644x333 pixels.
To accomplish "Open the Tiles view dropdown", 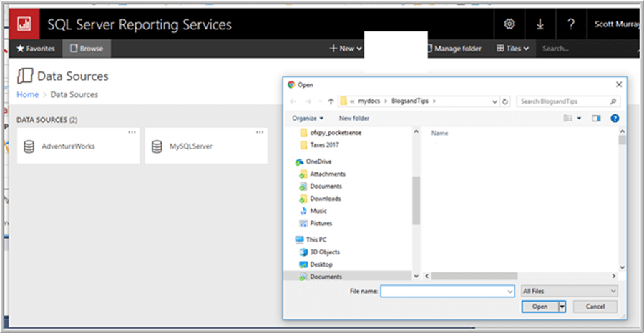I will pos(513,49).
